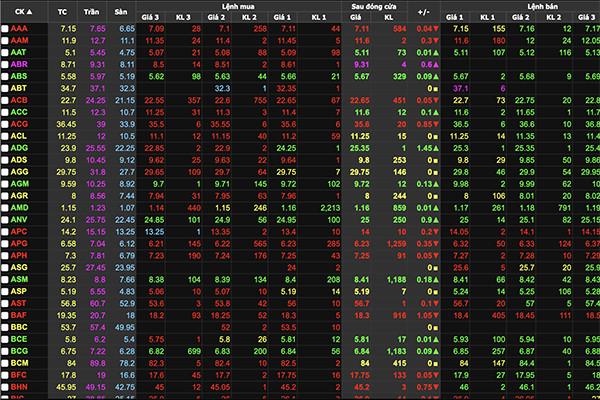
Task: Select AMD buy volume 2,213
Action: 330,208
